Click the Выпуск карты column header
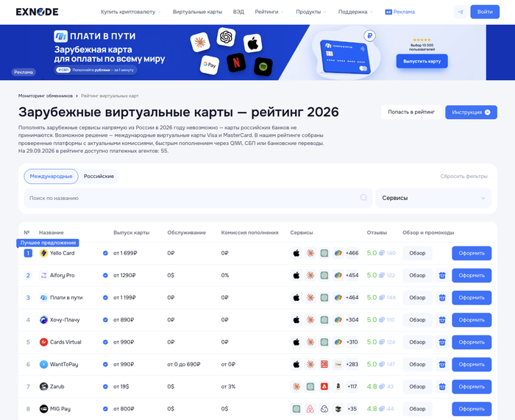The image size is (515, 420). (132, 232)
